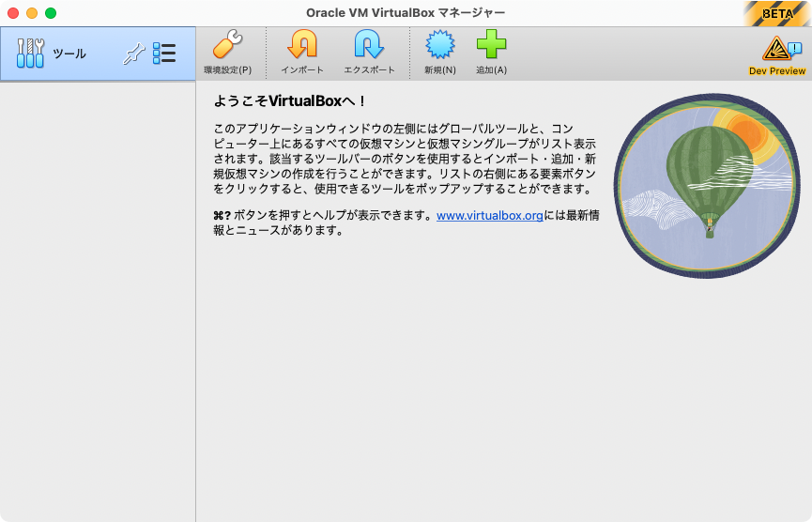Maximize the window with green button

(x=51, y=13)
